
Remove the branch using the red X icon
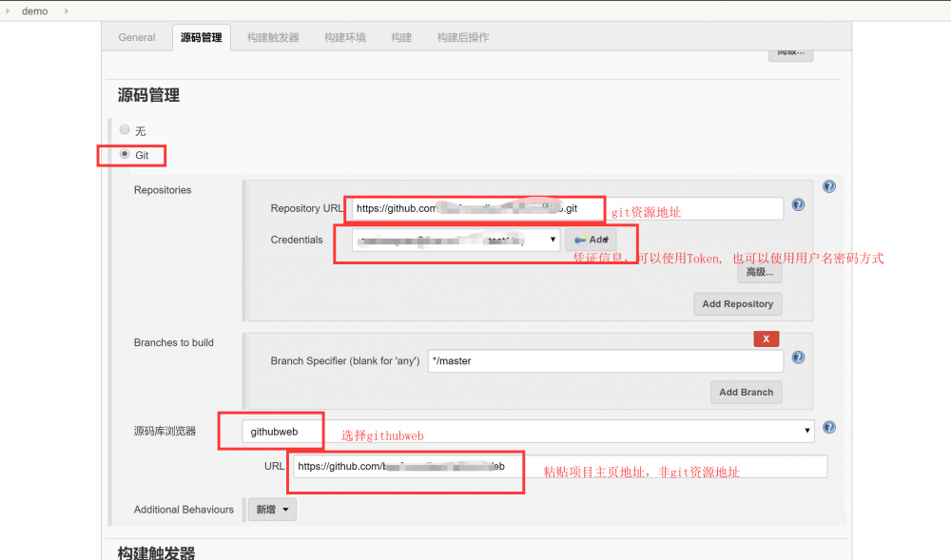[x=766, y=338]
